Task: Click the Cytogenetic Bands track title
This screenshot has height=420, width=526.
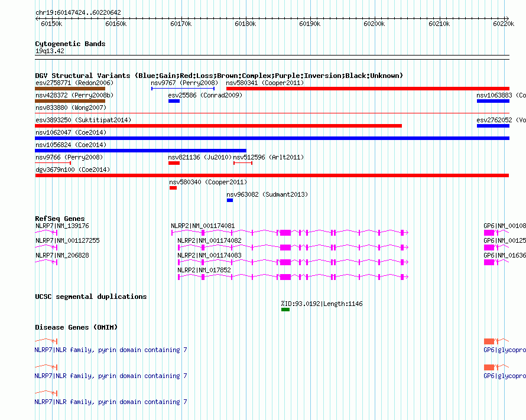Action: tap(70, 44)
